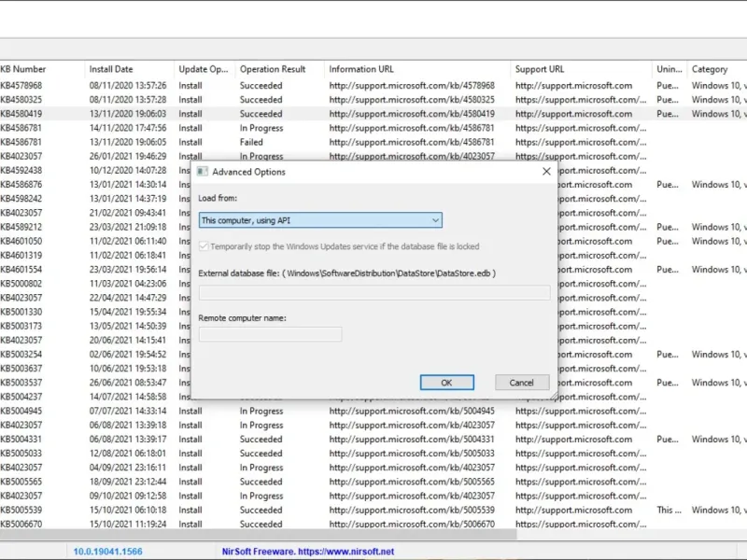The height and width of the screenshot is (560, 747).
Task: Cancel the Advanced Options dialog
Action: tap(522, 383)
